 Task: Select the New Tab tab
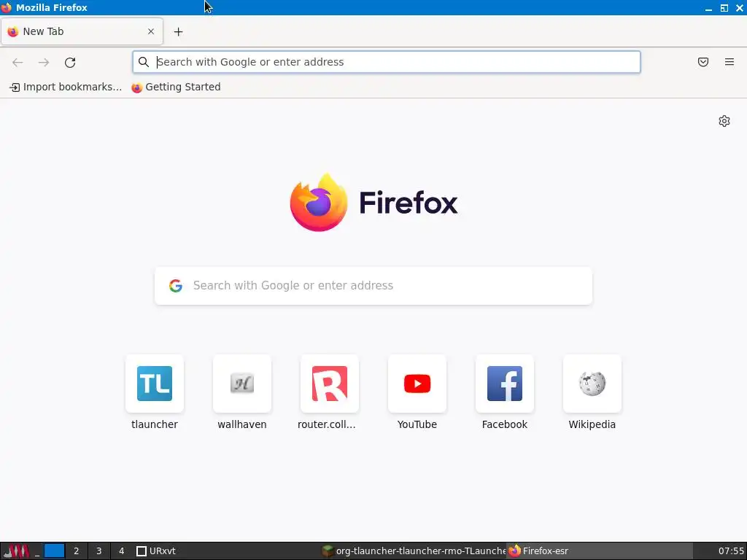(x=82, y=31)
